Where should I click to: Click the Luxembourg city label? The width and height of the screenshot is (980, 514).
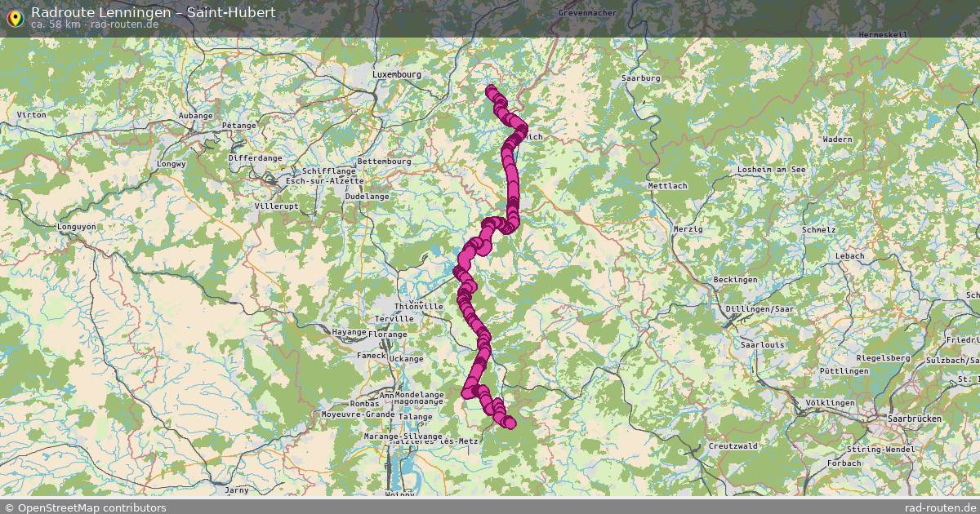(x=396, y=74)
